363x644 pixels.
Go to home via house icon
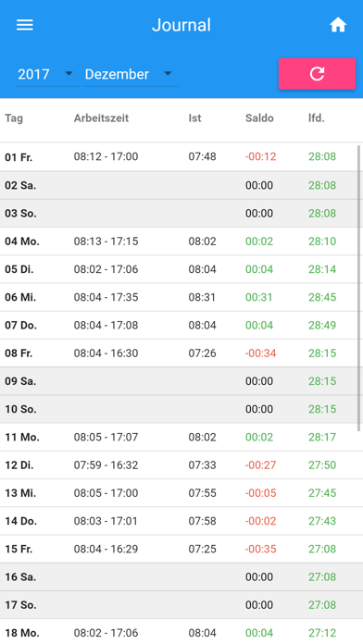338,25
